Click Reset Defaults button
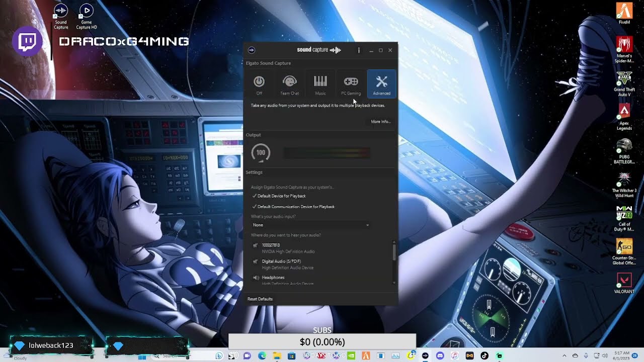The image size is (644, 362). pos(260,299)
